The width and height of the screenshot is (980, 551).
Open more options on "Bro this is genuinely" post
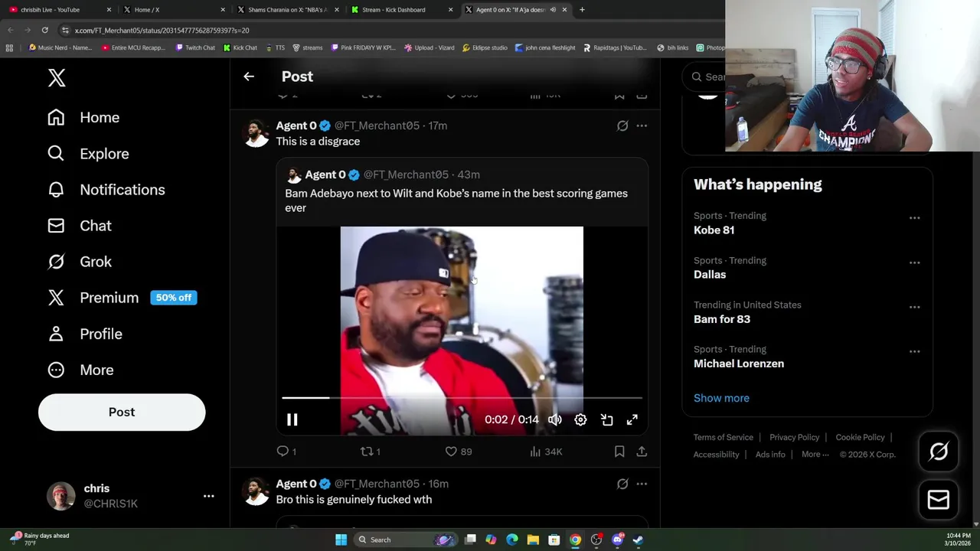tap(642, 484)
